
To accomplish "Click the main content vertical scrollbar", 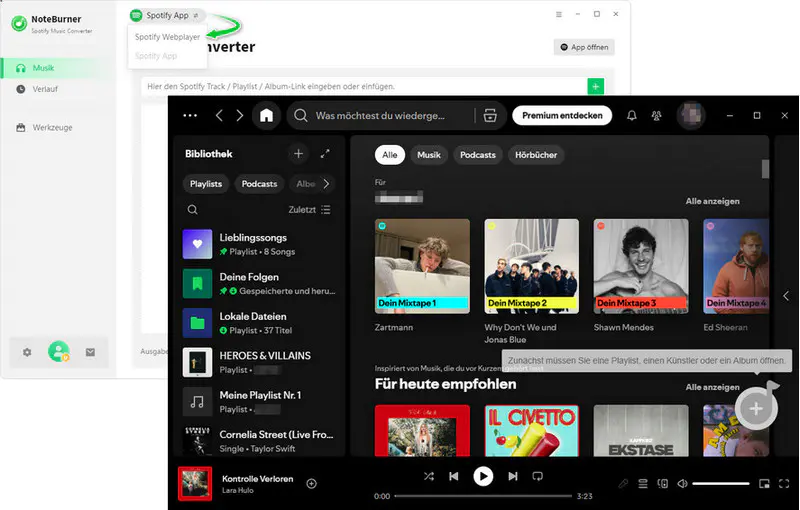I will 765,169.
